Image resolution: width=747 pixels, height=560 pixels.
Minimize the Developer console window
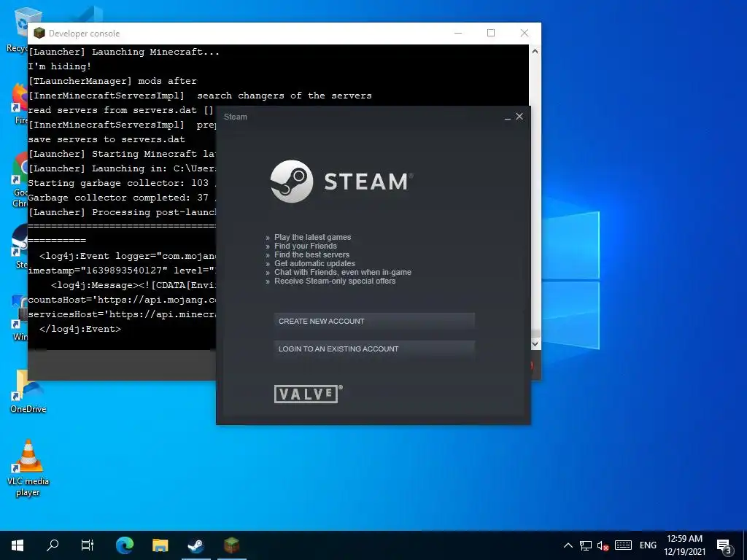click(x=458, y=33)
